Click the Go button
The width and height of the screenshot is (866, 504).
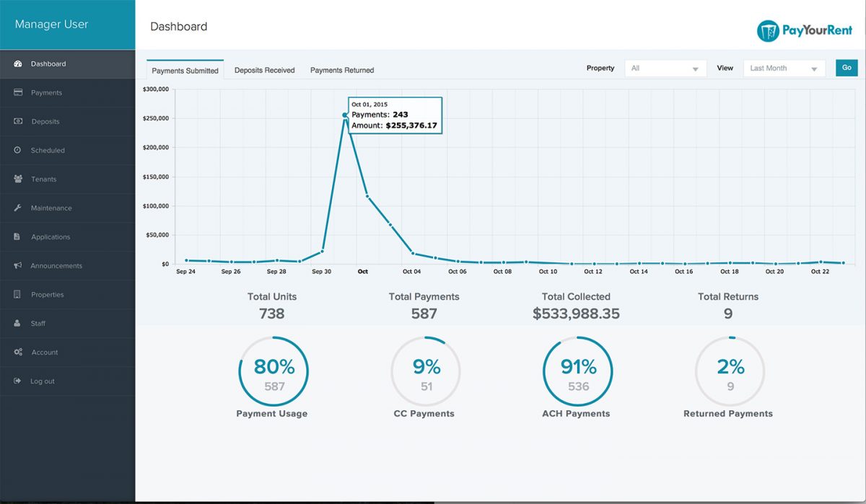(x=846, y=68)
